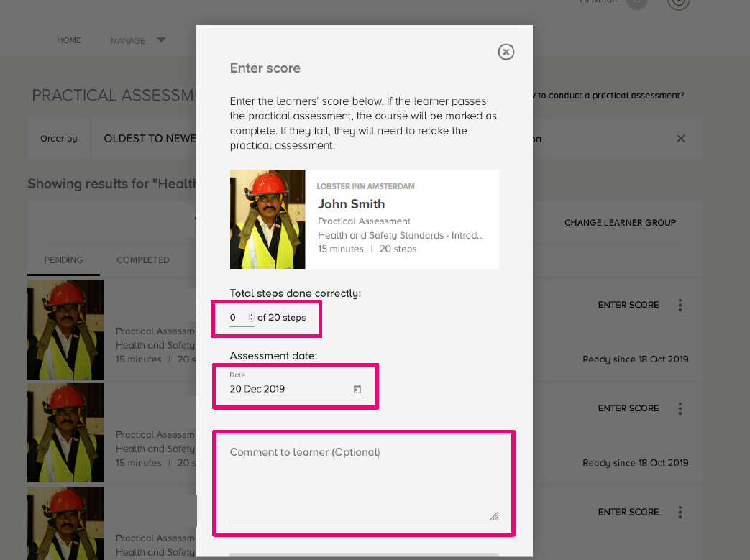The width and height of the screenshot is (750, 560).
Task: Click ENTER SCORE for first pending learner
Action: pos(628,305)
